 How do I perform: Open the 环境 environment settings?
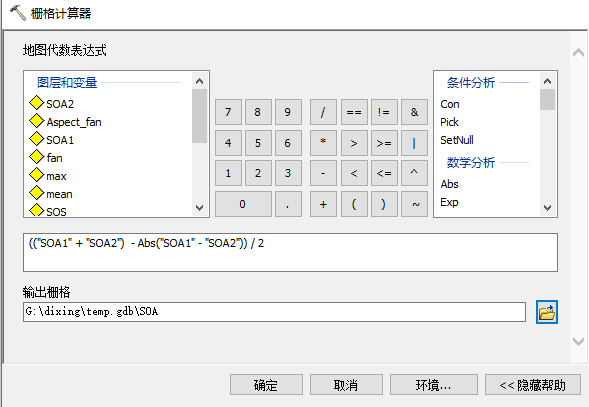click(x=434, y=384)
